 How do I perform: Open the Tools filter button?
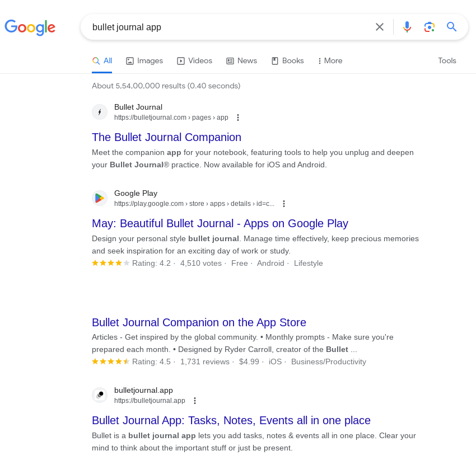click(447, 60)
